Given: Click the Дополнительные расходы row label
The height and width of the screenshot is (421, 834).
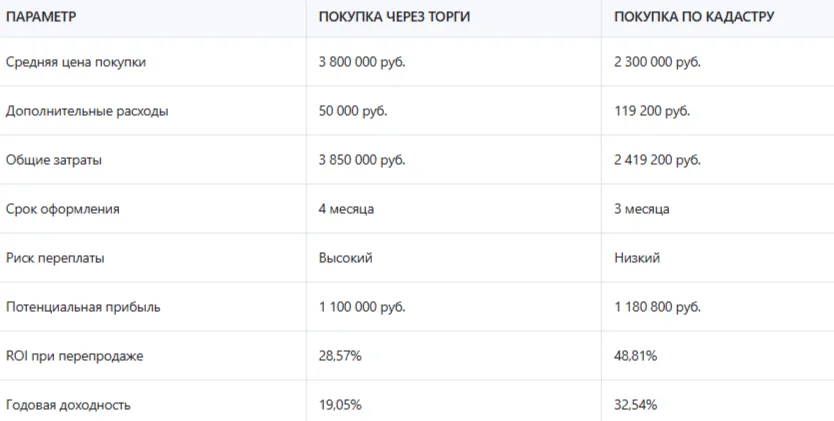Looking at the screenshot, I should (x=87, y=111).
